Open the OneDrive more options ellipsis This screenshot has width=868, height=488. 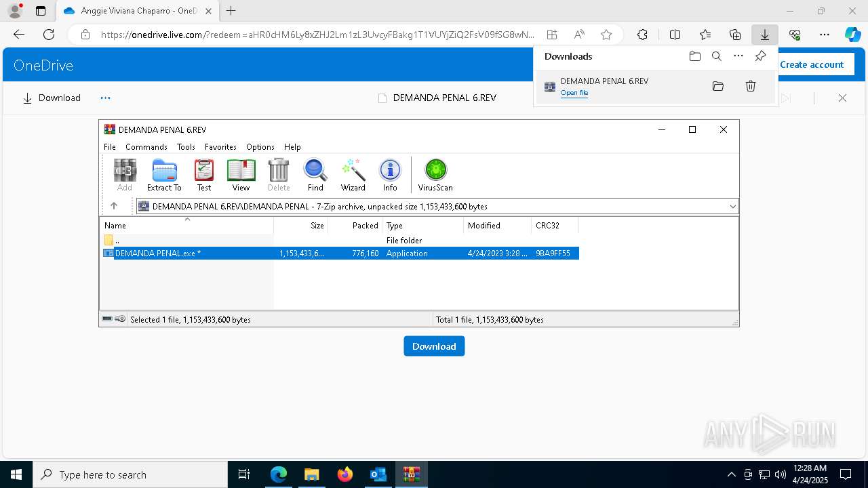(x=105, y=98)
